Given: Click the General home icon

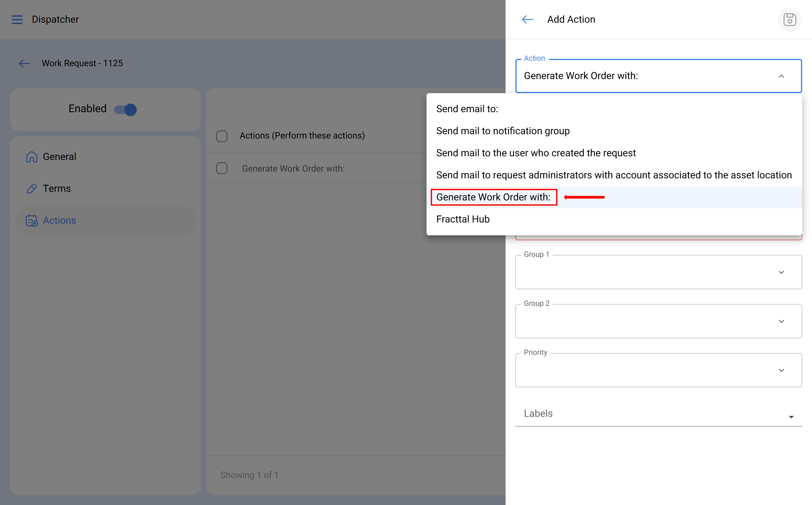Looking at the screenshot, I should pyautogui.click(x=32, y=157).
